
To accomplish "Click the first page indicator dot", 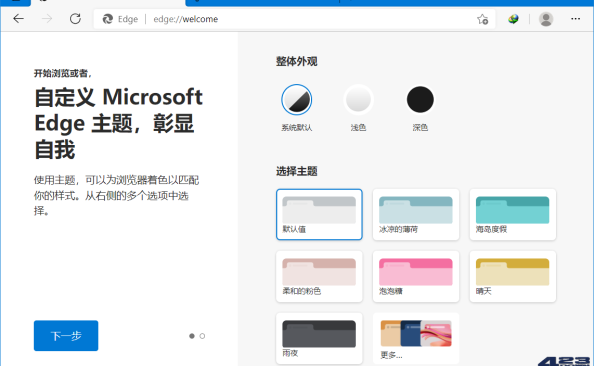I will coord(192,336).
